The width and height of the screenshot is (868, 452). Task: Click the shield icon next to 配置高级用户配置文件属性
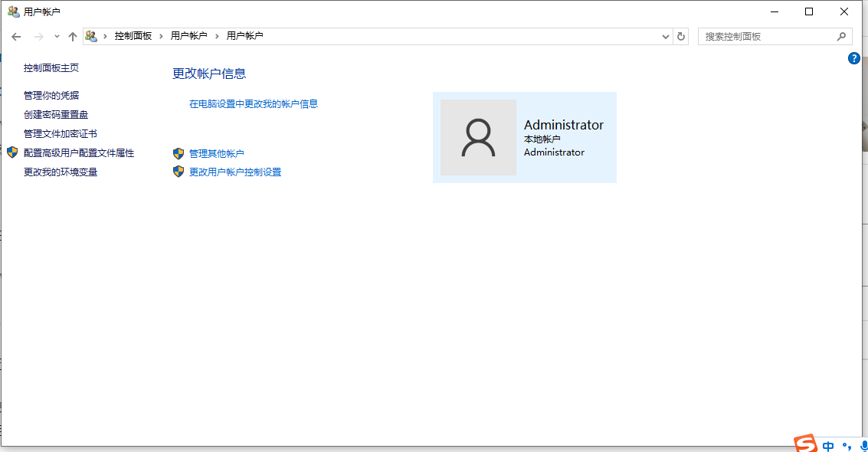[11, 152]
